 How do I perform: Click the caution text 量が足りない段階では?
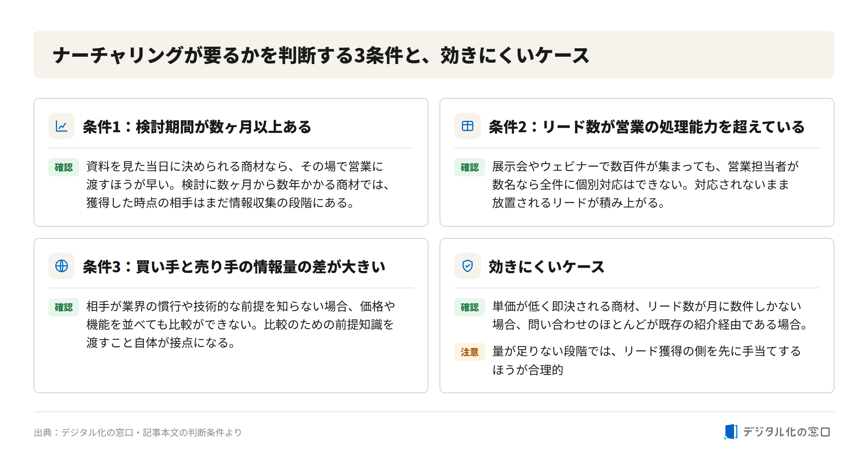(x=646, y=360)
